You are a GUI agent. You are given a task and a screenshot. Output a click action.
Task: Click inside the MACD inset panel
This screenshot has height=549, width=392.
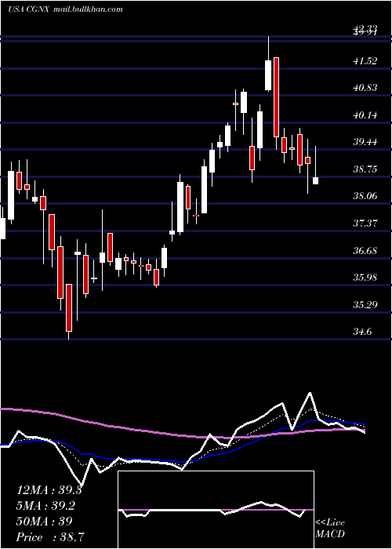tap(216, 510)
